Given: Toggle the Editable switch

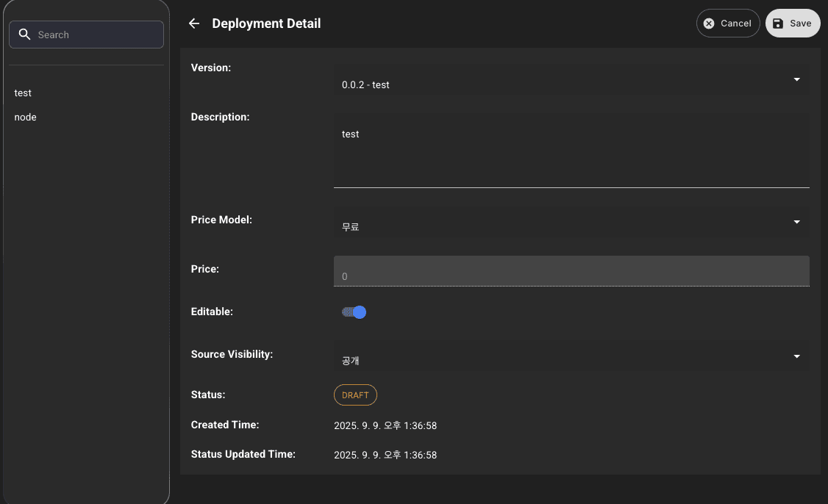Looking at the screenshot, I should coord(354,312).
